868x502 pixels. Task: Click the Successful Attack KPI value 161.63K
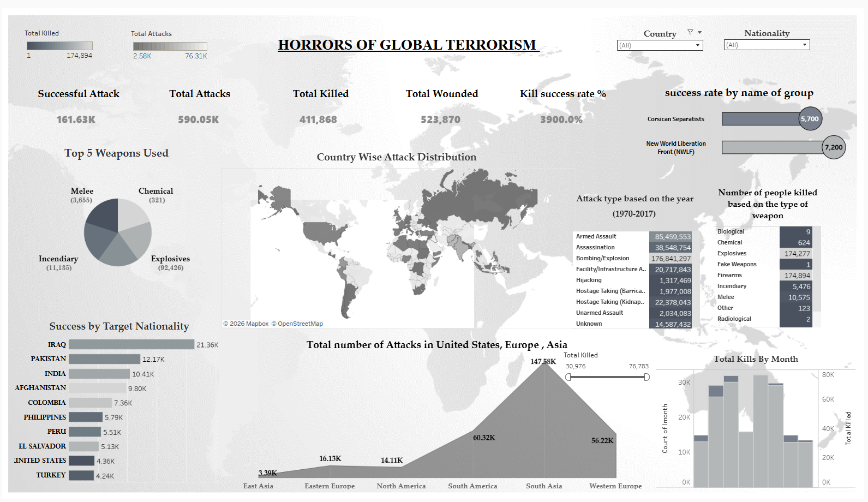[76, 119]
